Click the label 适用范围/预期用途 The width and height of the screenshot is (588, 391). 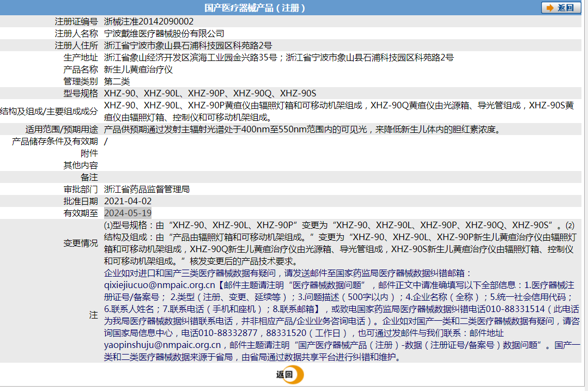coord(62,129)
